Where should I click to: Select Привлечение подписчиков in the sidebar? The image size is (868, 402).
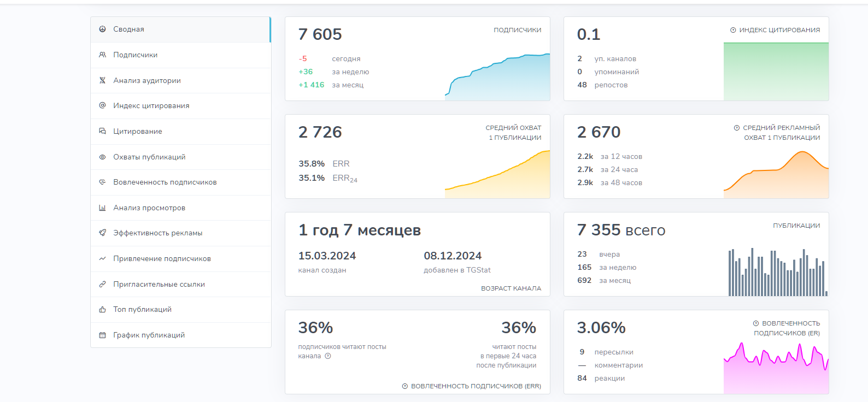click(x=162, y=259)
